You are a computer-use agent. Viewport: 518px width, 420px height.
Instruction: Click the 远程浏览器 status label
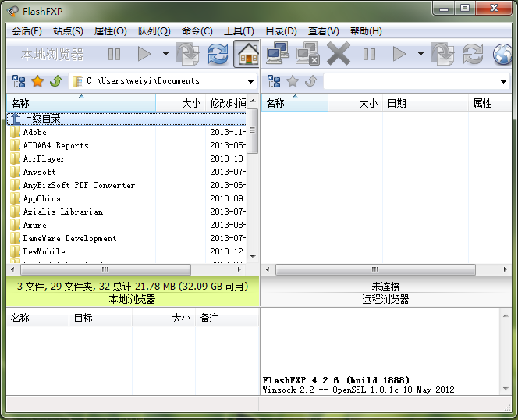coord(385,299)
